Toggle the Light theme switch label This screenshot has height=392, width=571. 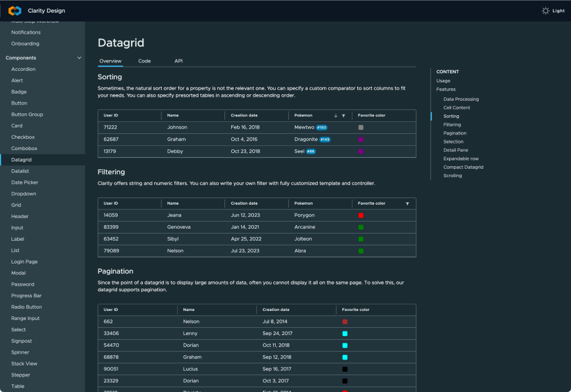tap(558, 11)
